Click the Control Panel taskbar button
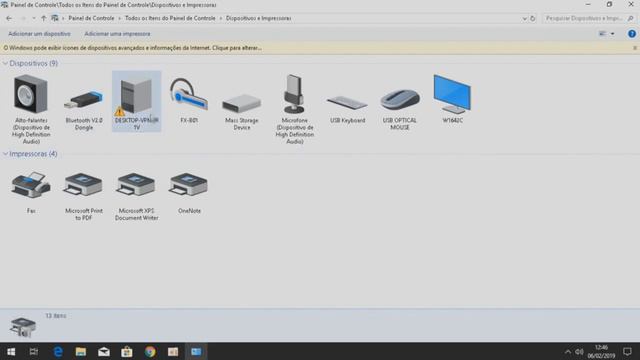The height and width of the screenshot is (360, 640). (x=196, y=351)
